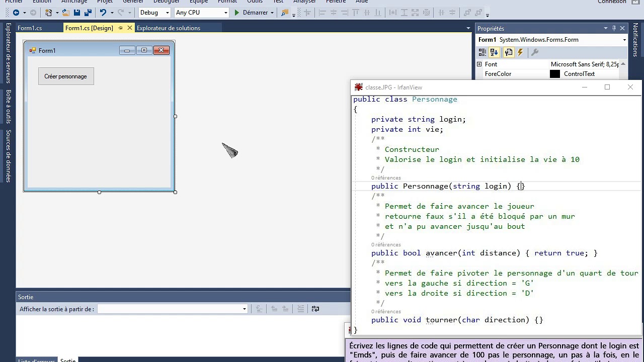Click the Créer personnage button on the form

66,76
